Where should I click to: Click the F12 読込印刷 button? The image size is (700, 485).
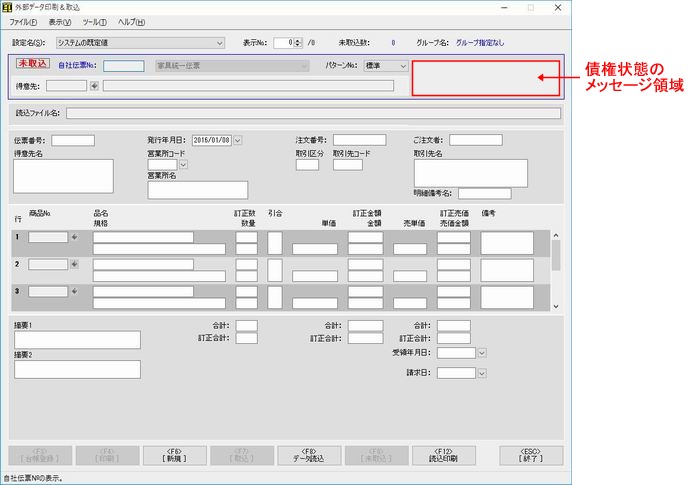click(443, 456)
